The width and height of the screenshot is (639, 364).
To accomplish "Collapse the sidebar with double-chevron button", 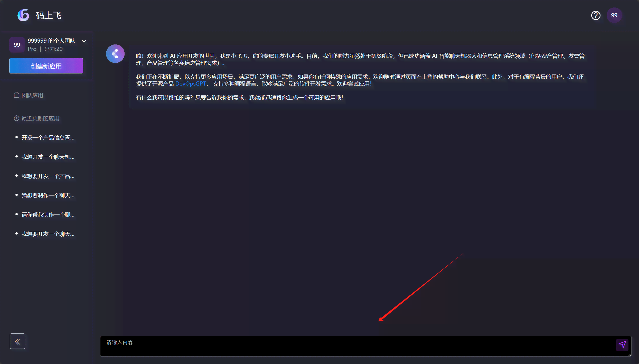I will (x=17, y=341).
